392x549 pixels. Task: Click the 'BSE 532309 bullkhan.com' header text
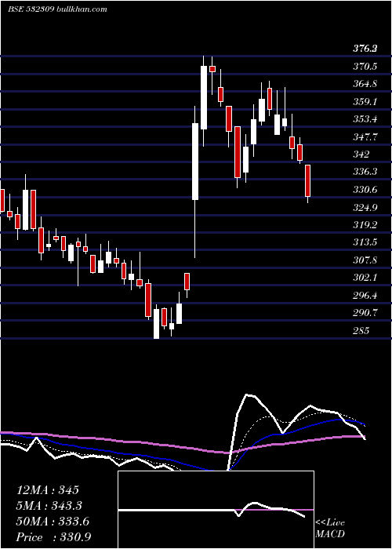point(57,9)
